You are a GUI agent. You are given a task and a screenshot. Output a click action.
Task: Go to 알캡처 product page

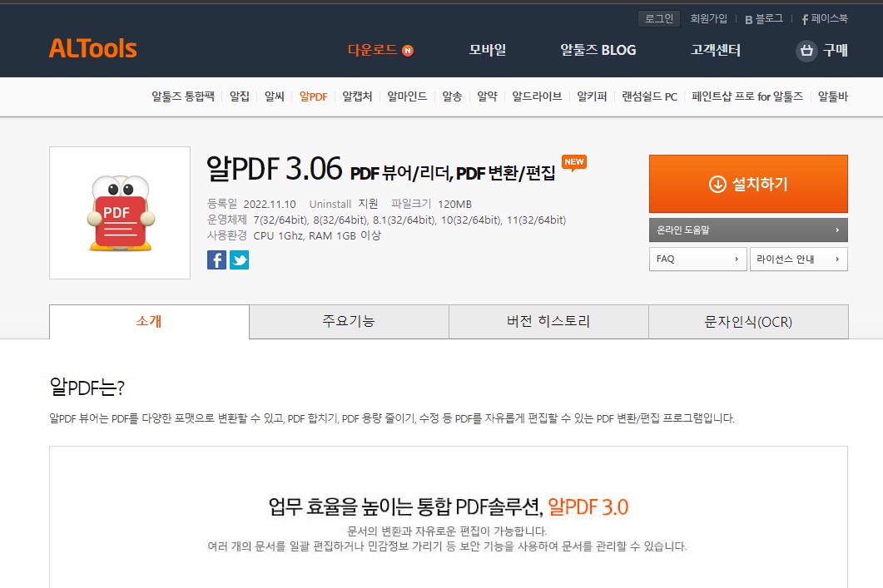pyautogui.click(x=357, y=96)
